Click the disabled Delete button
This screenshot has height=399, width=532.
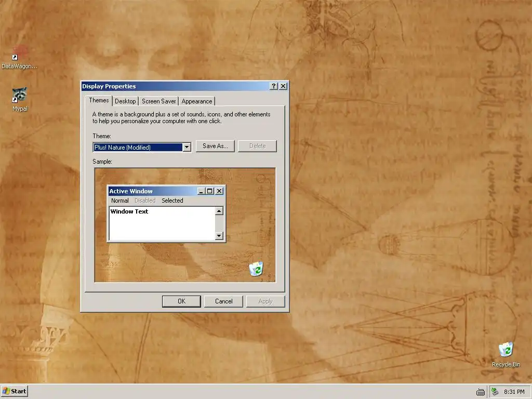click(x=257, y=146)
